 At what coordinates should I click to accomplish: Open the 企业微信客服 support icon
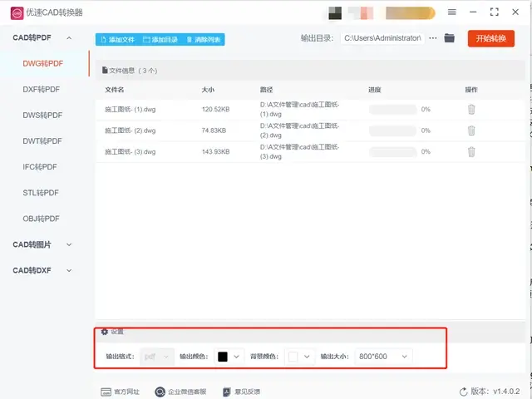click(160, 392)
